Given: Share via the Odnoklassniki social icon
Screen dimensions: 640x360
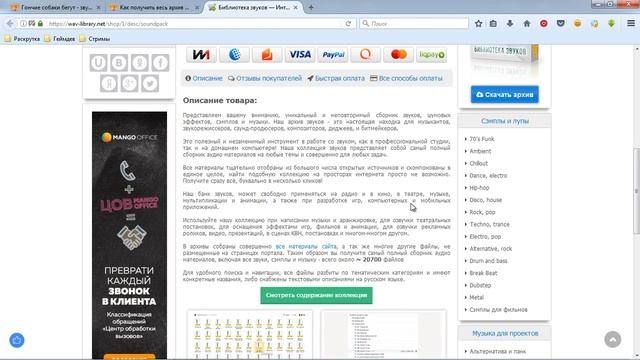Looking at the screenshot, I should click(140, 63).
